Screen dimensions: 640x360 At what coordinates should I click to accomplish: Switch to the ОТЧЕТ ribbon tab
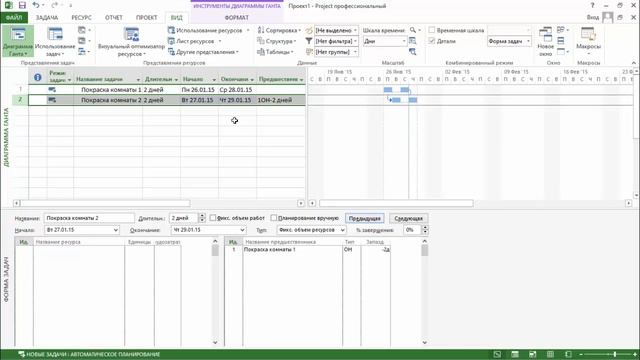[113, 18]
